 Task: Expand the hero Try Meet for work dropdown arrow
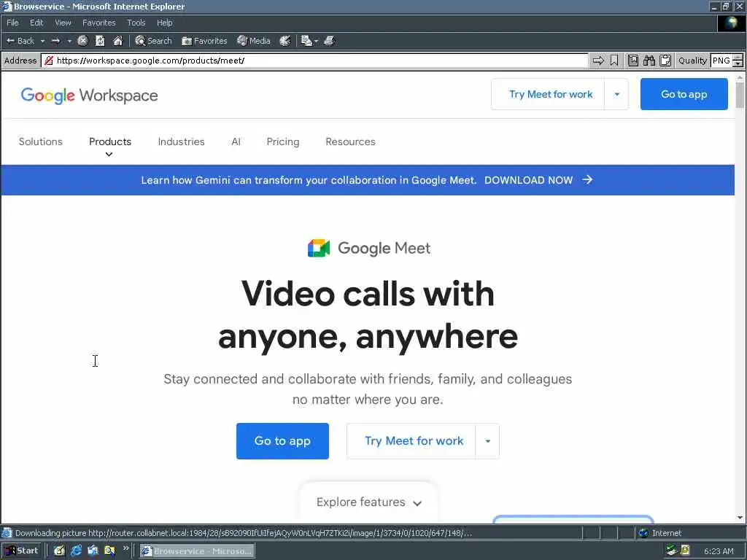coord(487,441)
